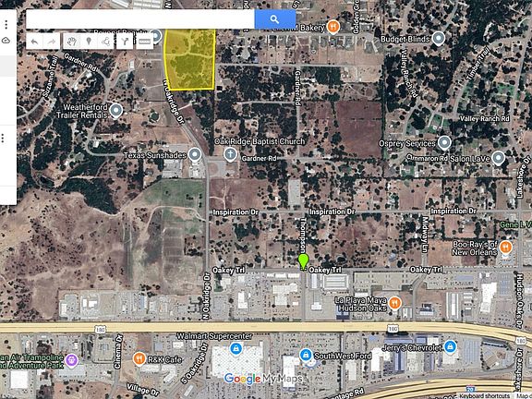Click the cloud saved status icon
The image size is (532, 399).
[6, 41]
